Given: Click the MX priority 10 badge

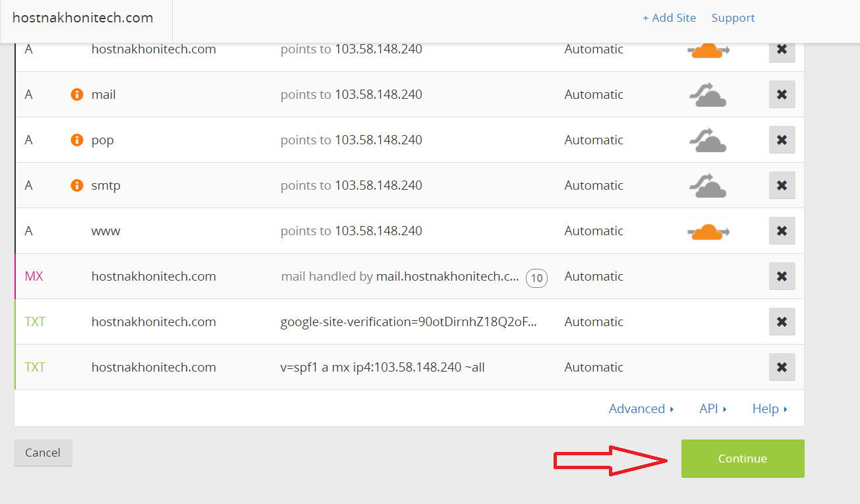Looking at the screenshot, I should [536, 278].
